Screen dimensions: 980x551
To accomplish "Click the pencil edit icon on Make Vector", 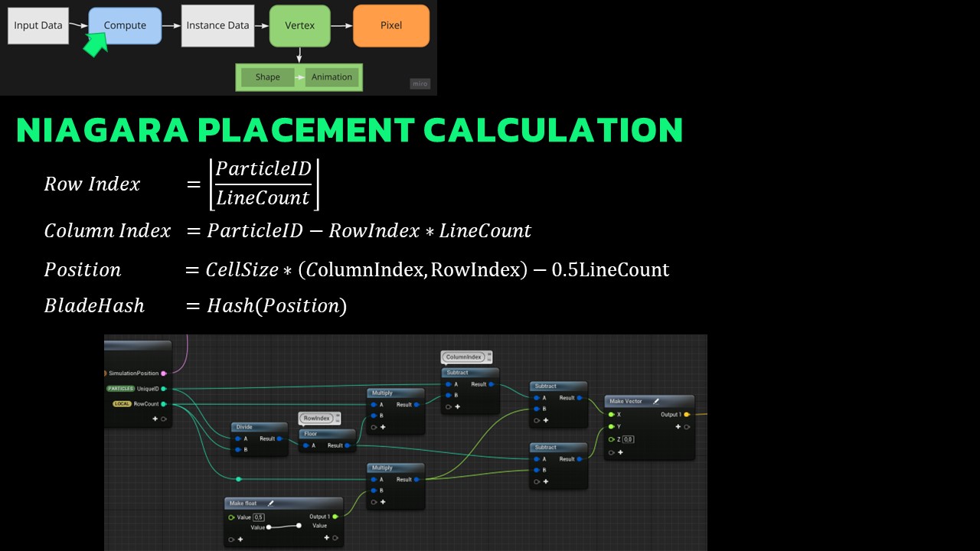I will [656, 401].
